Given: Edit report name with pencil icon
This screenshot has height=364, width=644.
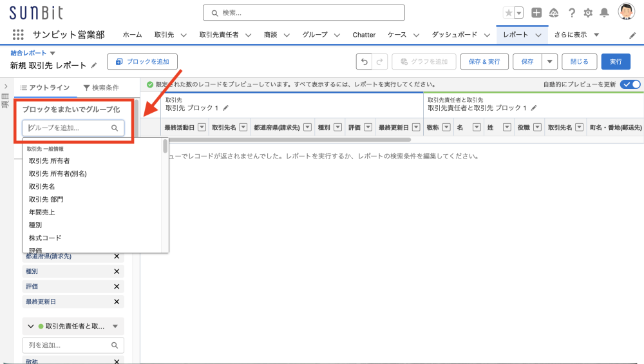Looking at the screenshot, I should (95, 66).
